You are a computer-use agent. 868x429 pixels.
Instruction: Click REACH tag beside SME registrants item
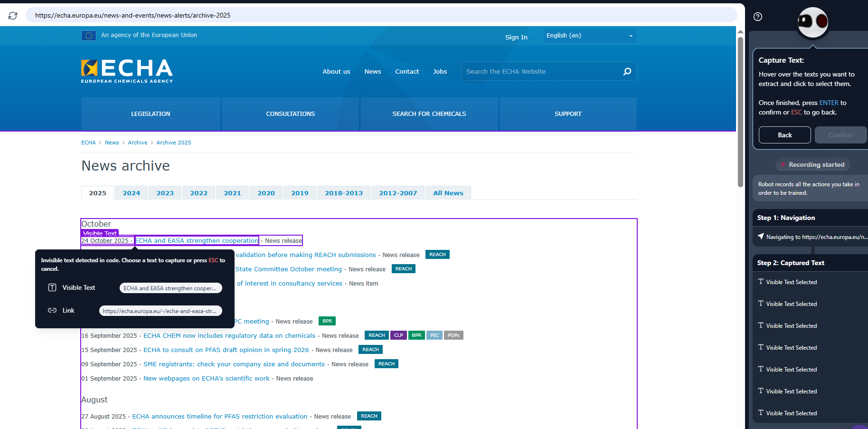(x=387, y=364)
